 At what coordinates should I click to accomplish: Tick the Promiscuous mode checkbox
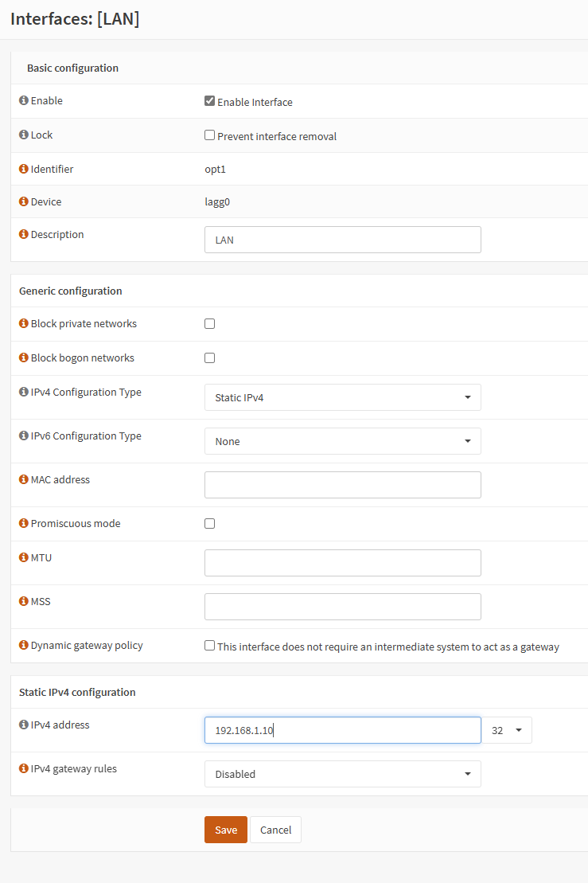210,524
